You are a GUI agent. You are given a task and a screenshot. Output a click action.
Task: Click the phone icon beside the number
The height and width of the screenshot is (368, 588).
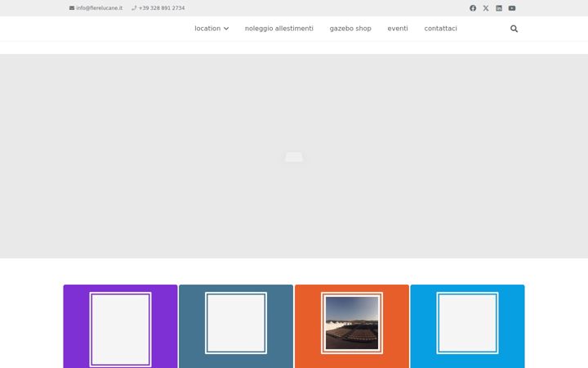click(x=134, y=8)
